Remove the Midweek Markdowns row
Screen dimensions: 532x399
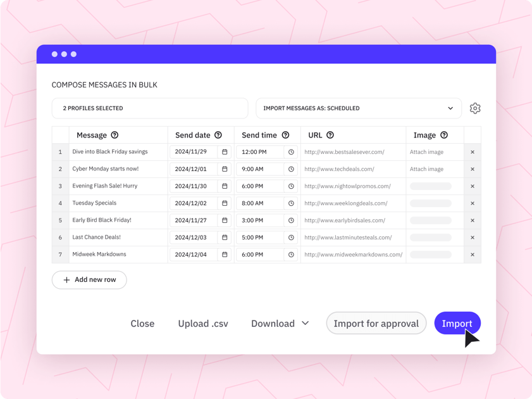[473, 255]
